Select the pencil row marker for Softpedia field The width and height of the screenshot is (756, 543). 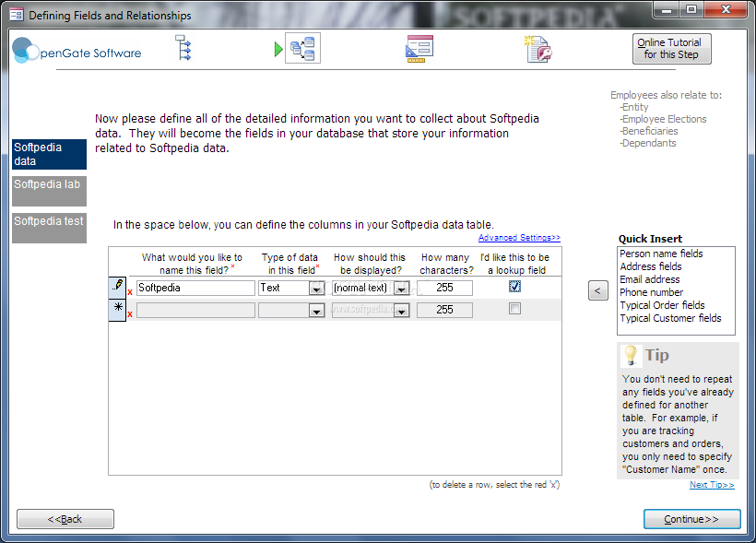point(117,287)
